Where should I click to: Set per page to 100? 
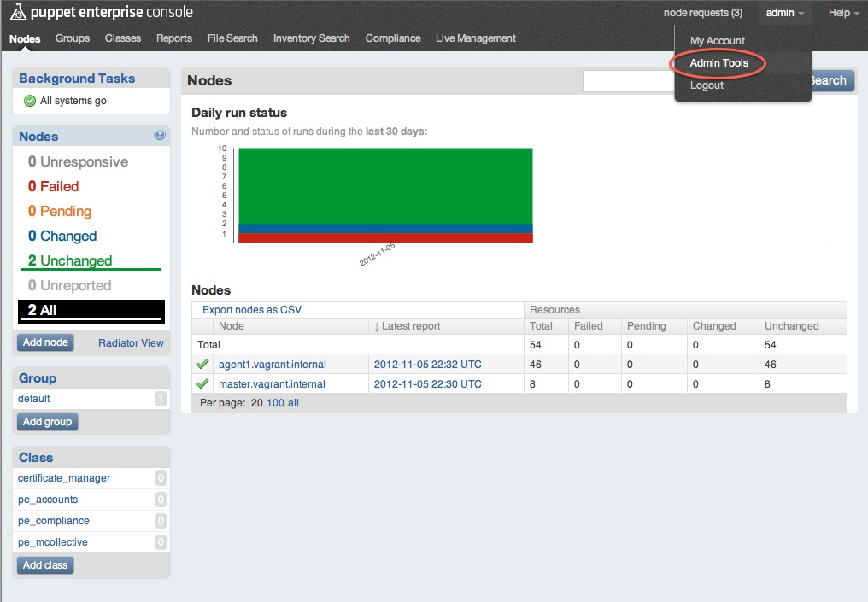pos(275,403)
